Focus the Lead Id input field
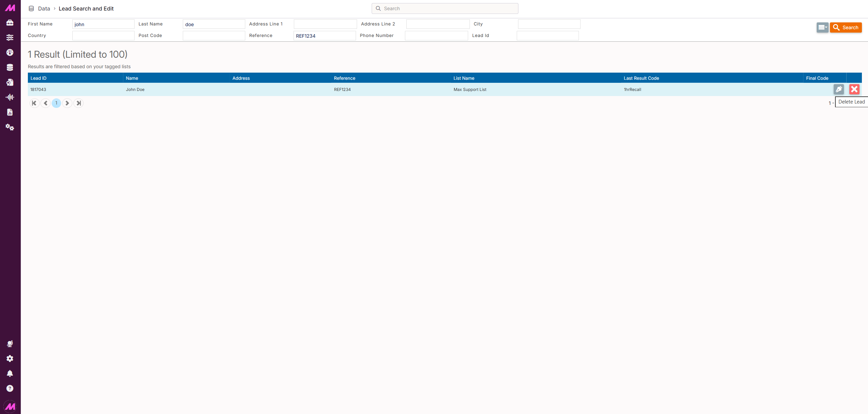Screen dimensions: 868x414 tap(548, 36)
